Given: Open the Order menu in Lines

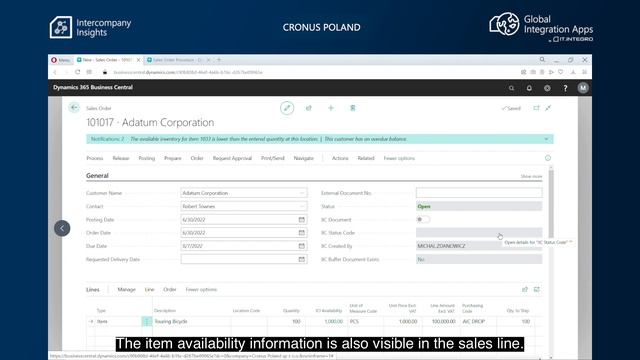Looking at the screenshot, I should click(170, 289).
